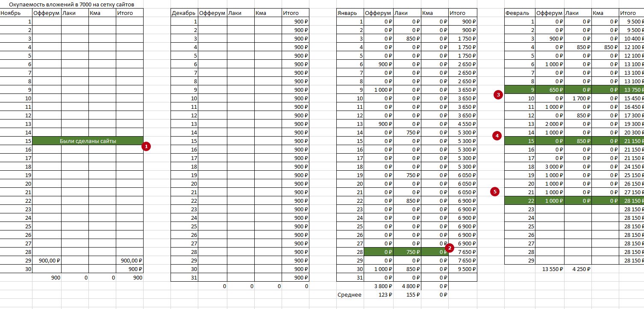The height and width of the screenshot is (309, 644).
Task: Select the title cell 'Окупаемость вложений в 7000 на сетку сайтов'
Action: (x=71, y=5)
